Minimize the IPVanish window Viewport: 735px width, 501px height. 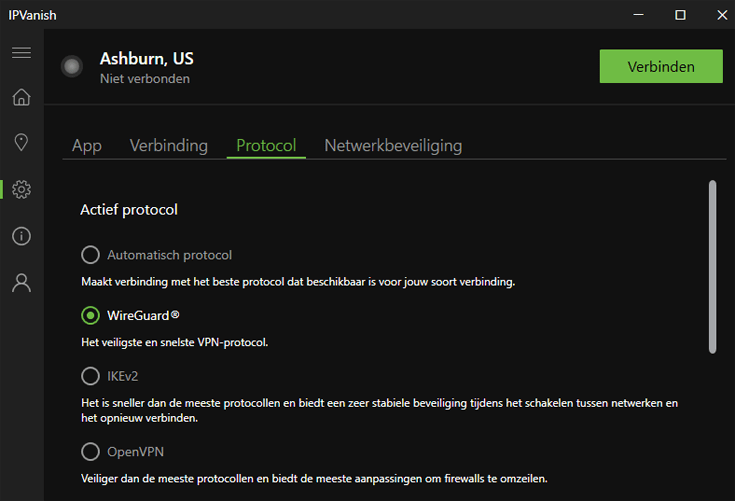tap(638, 15)
